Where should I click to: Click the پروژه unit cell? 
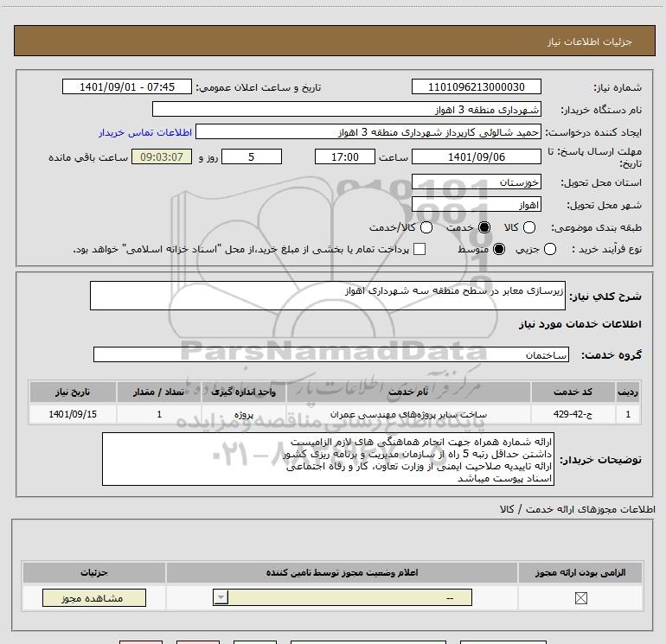(x=244, y=414)
